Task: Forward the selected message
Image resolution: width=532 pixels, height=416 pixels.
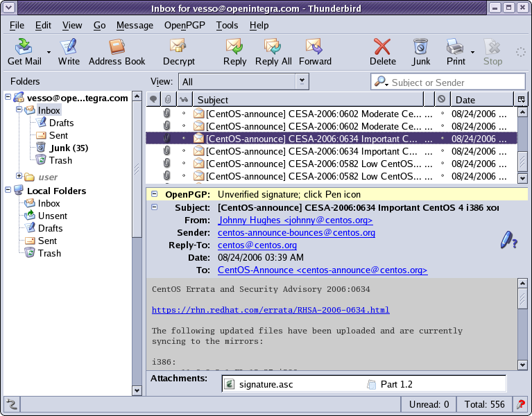Action: tap(315, 51)
